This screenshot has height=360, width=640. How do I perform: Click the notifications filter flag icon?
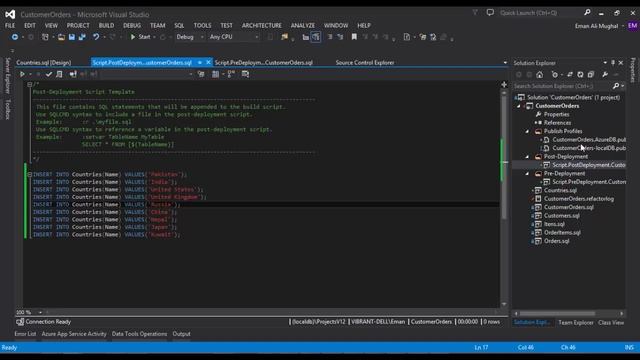click(x=475, y=13)
